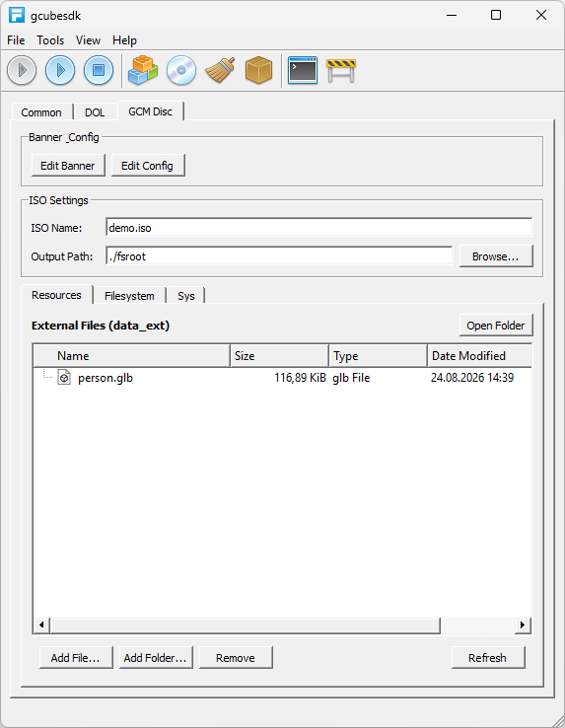Sort file list by Type column header
Viewport: 565px width, 728px height.
coord(378,356)
